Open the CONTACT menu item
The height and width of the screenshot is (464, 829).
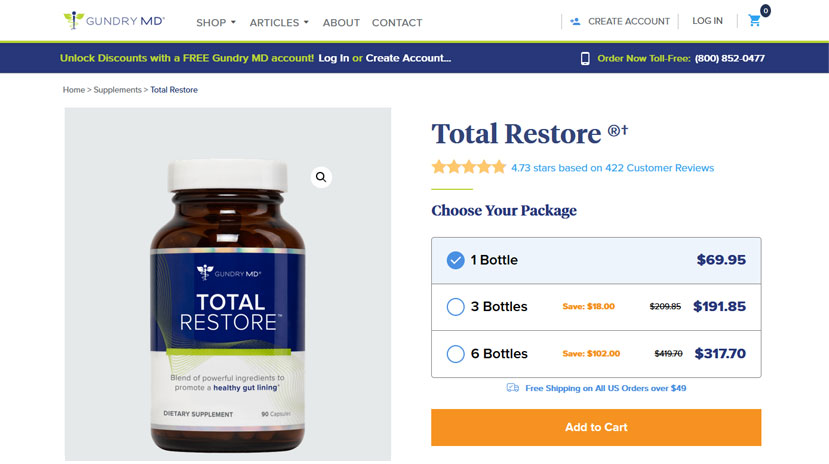(397, 23)
